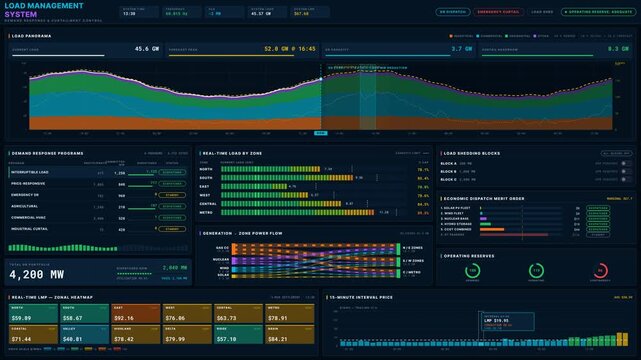
Task: Click the Operating Reserve Adequate status pill
Action: 598,12
